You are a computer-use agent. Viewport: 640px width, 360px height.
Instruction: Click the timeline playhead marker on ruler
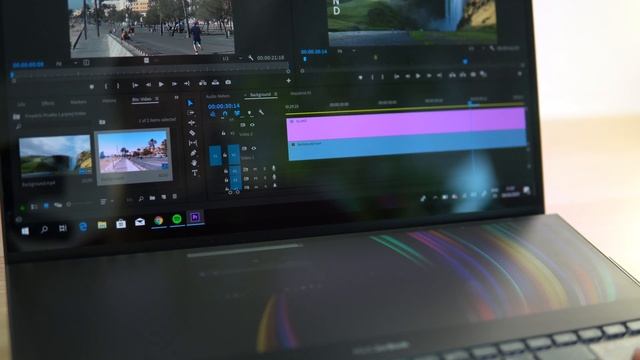pos(470,104)
